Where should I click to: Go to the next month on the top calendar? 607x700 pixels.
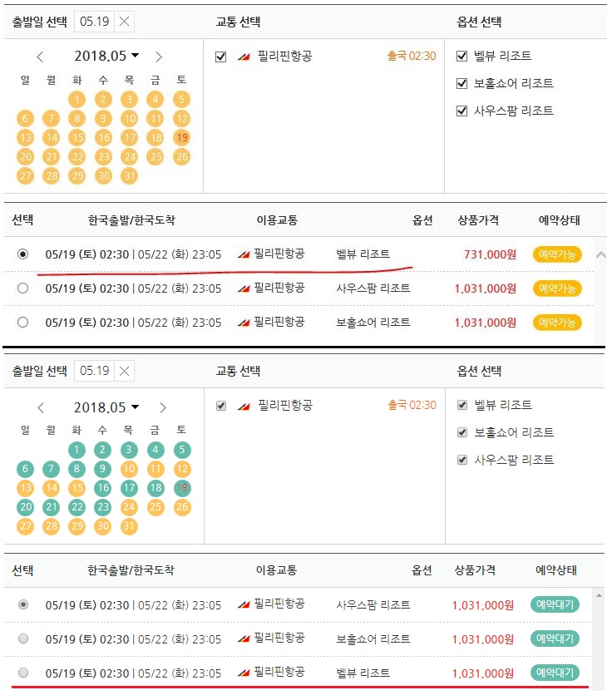pyautogui.click(x=158, y=56)
